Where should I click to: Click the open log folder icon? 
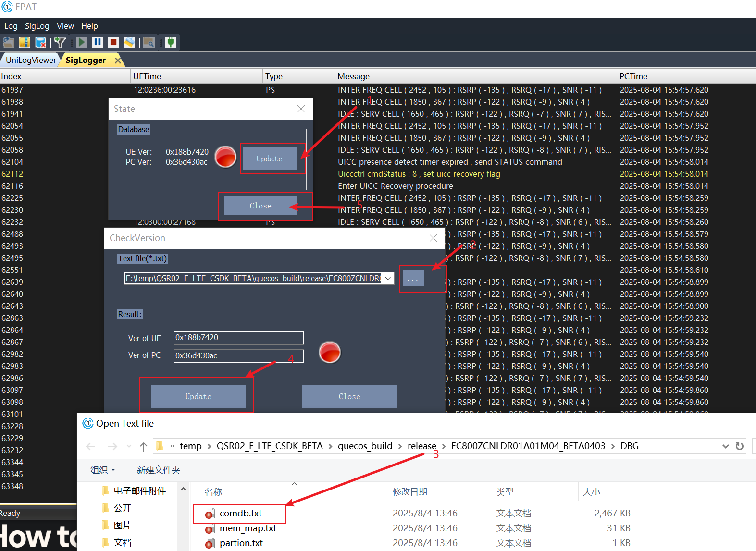8,42
